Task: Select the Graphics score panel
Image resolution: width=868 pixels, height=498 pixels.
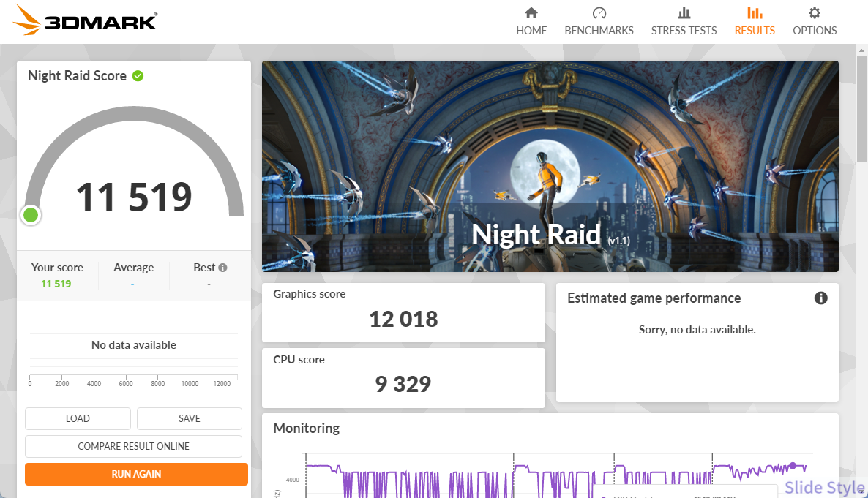Action: (403, 312)
